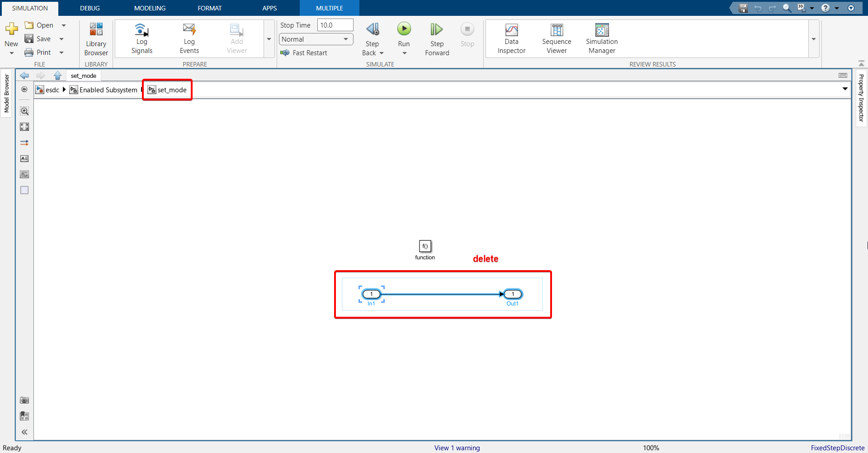Expand the Step Back dropdown arrow
The height and width of the screenshot is (453, 868).
382,53
